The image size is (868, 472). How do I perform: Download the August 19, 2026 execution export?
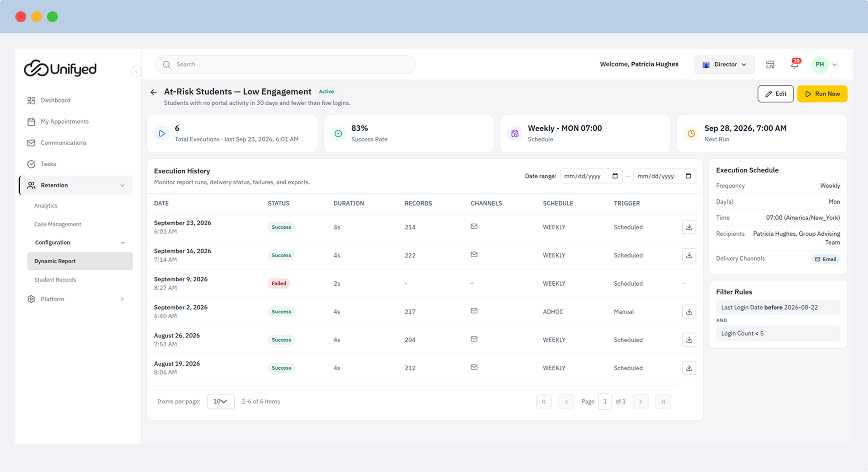[x=689, y=368]
